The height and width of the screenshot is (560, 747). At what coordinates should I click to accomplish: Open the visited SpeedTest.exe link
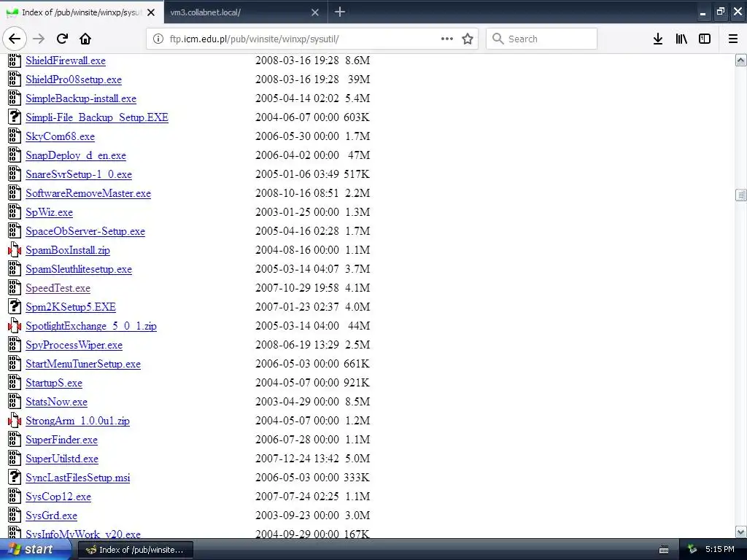58,288
